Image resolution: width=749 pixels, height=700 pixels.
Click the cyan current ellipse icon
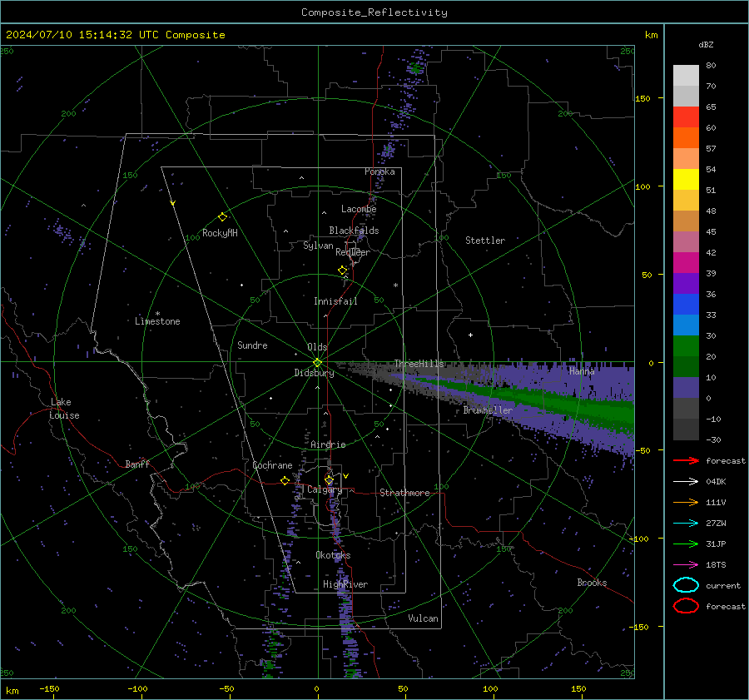[686, 585]
